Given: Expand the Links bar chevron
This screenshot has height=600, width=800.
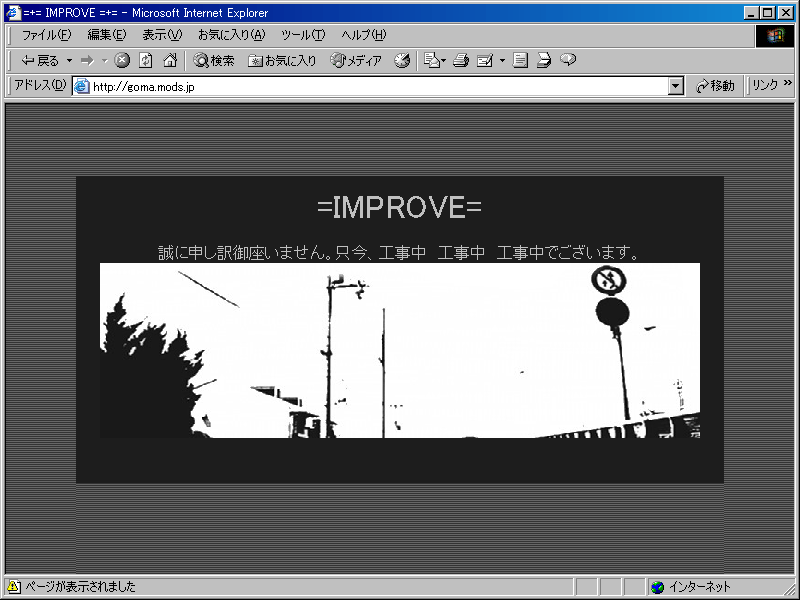Looking at the screenshot, I should point(788,83).
